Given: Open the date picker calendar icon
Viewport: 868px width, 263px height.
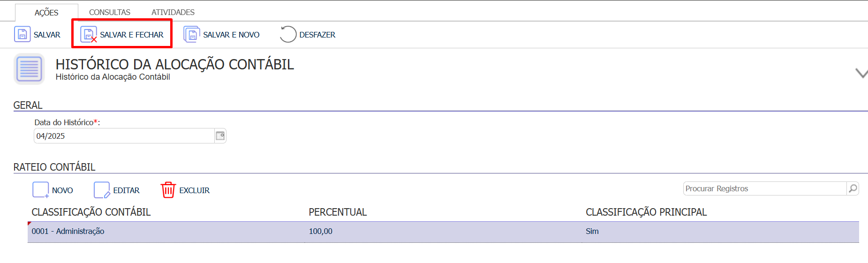Looking at the screenshot, I should coord(220,136).
